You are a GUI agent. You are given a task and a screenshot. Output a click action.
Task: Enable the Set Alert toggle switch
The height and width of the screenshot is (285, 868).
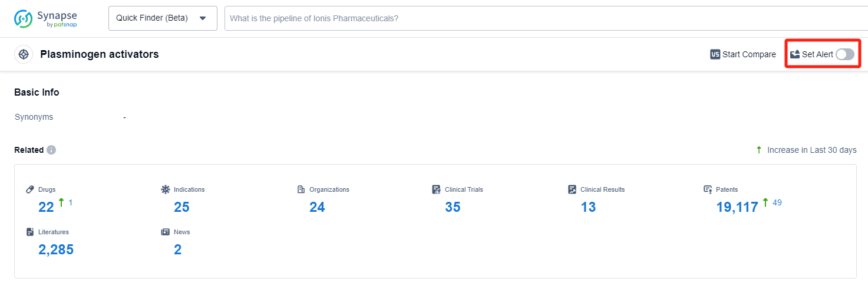click(844, 54)
